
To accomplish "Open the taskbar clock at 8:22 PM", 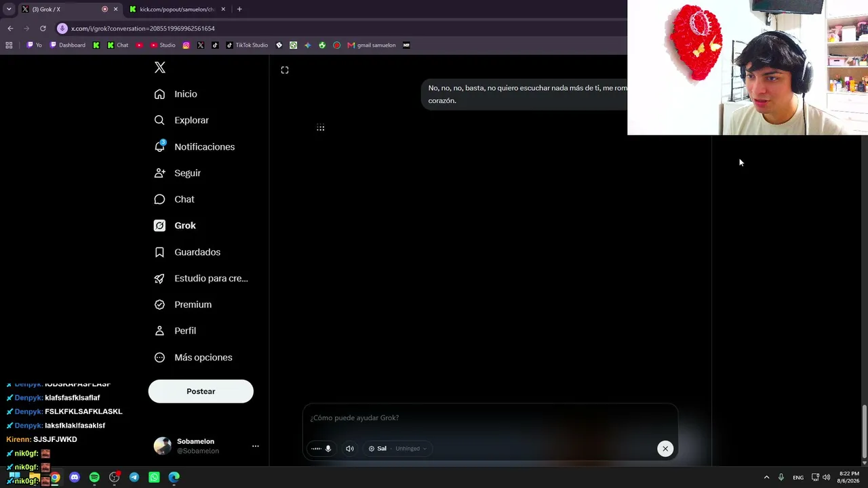I will pos(848,477).
